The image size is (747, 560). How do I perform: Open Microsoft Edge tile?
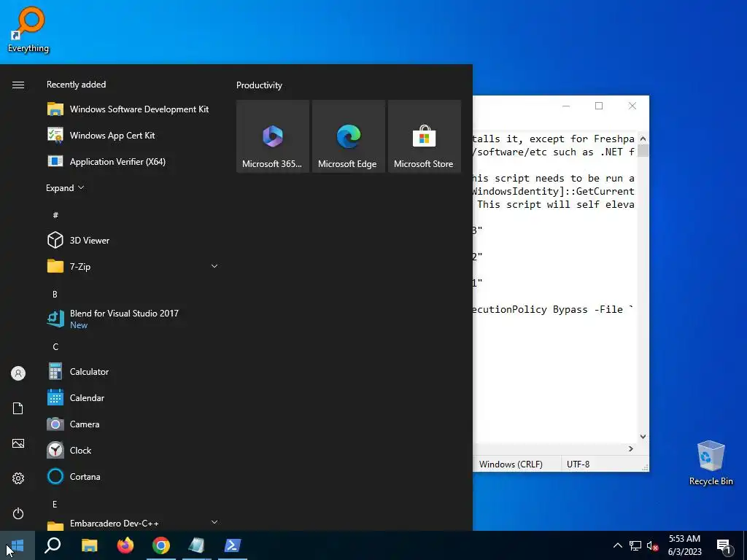coord(348,136)
